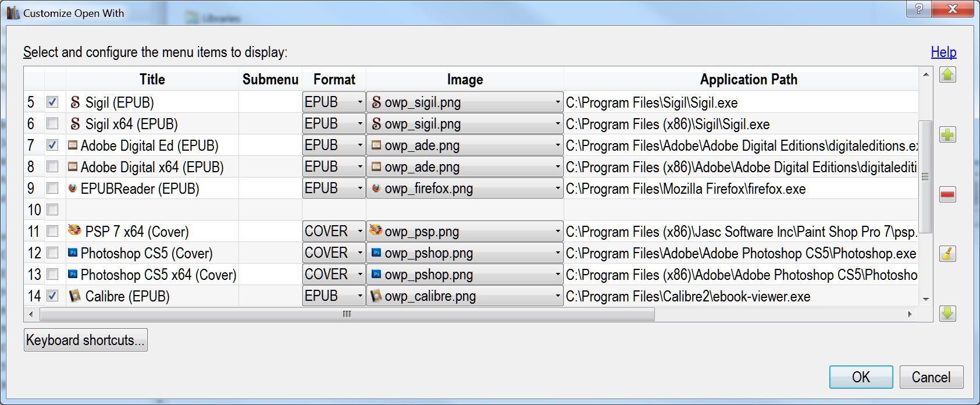
Task: Click the Calibre icon in row 14 title
Action: [74, 296]
